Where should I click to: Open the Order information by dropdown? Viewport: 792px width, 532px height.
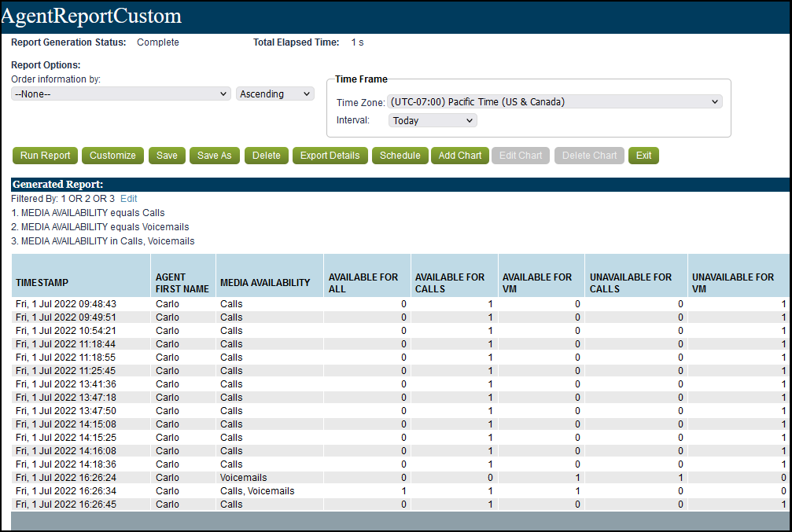pos(120,94)
